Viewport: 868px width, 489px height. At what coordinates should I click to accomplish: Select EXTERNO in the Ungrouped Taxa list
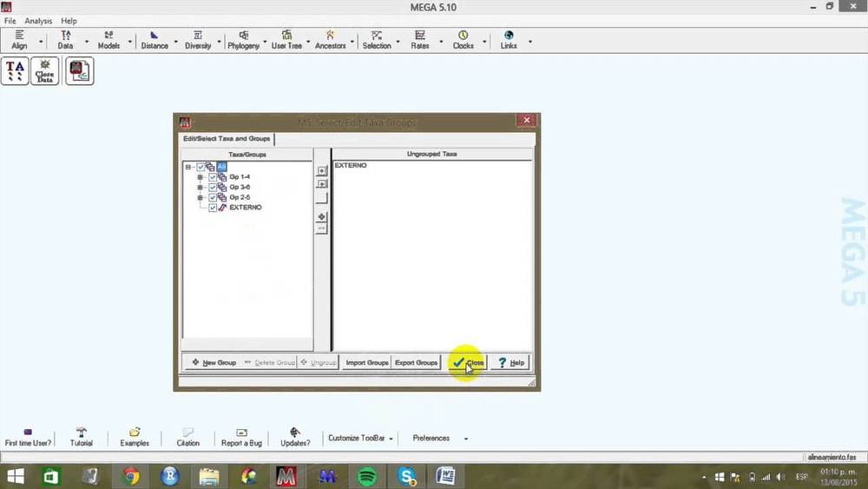[x=351, y=165]
